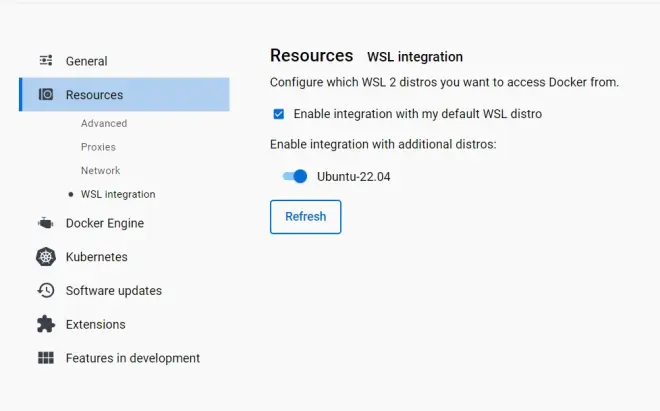Image resolution: width=660 pixels, height=411 pixels.
Task: Refresh the WSL distro list
Action: coord(306,216)
